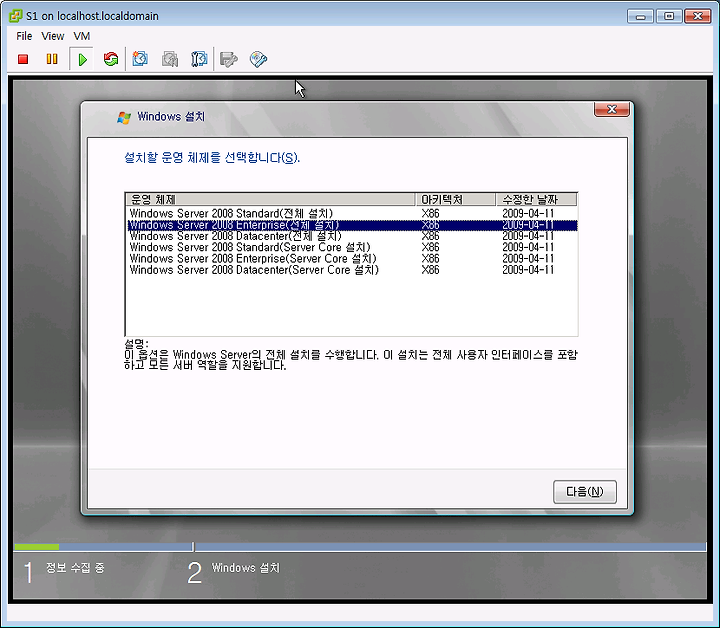Select Windows Server 2008 Enterprise(Server Core 설치)

pyautogui.click(x=352, y=258)
